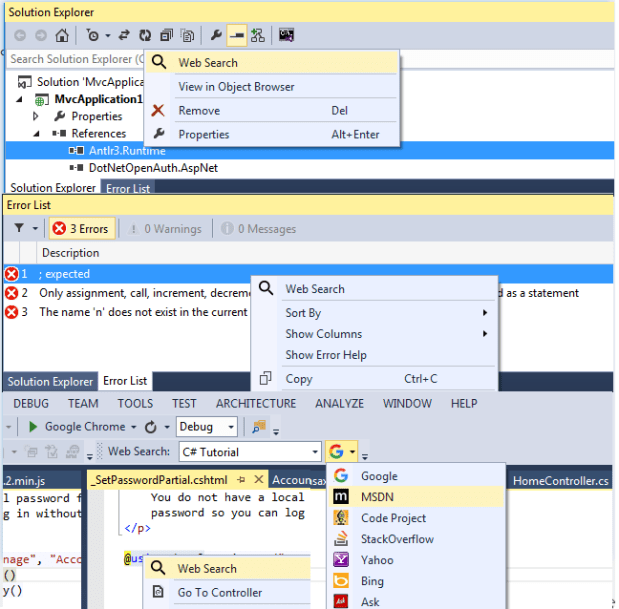Click the Pending Changes Filter clock icon
The image size is (619, 609).
(92, 36)
